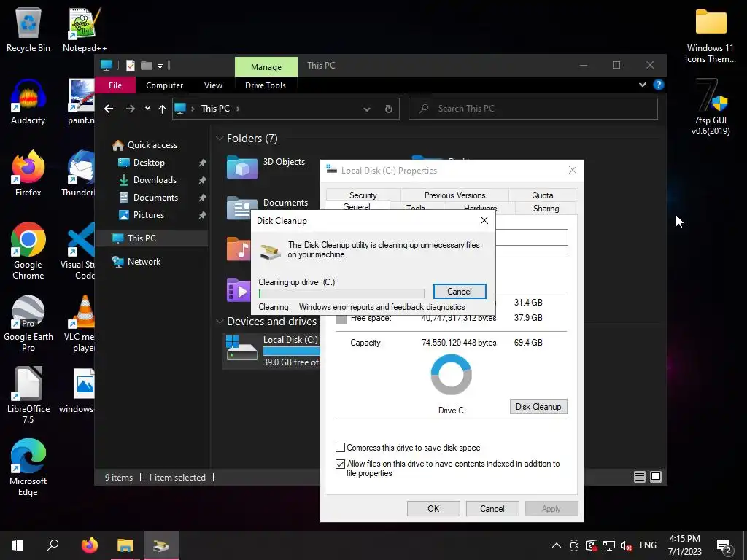Click the Drive C usage donut chart
Viewport: 747px width, 560px height.
451,375
